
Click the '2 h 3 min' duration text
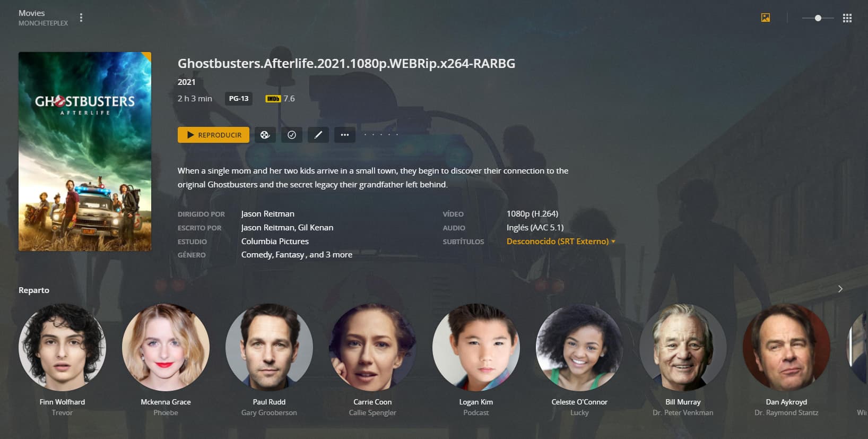[195, 99]
